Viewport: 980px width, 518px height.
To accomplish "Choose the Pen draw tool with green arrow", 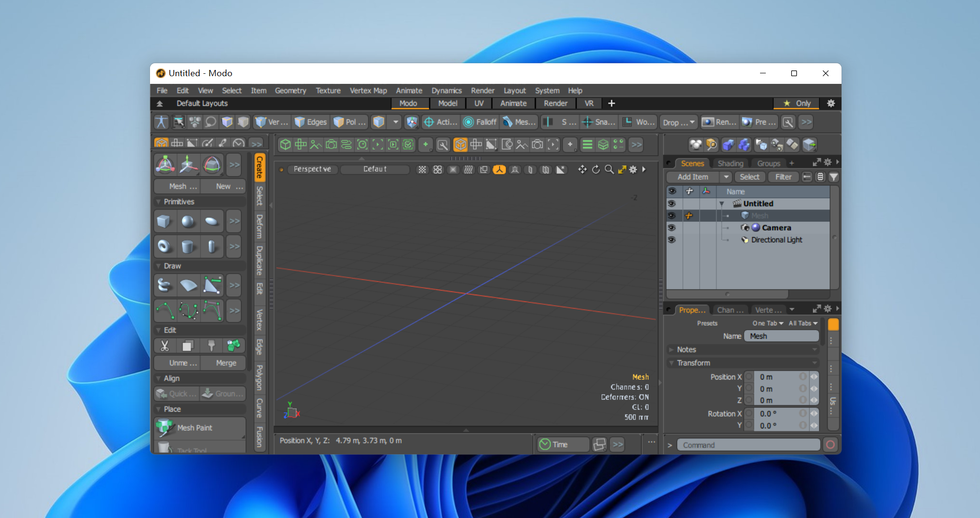I will [211, 285].
